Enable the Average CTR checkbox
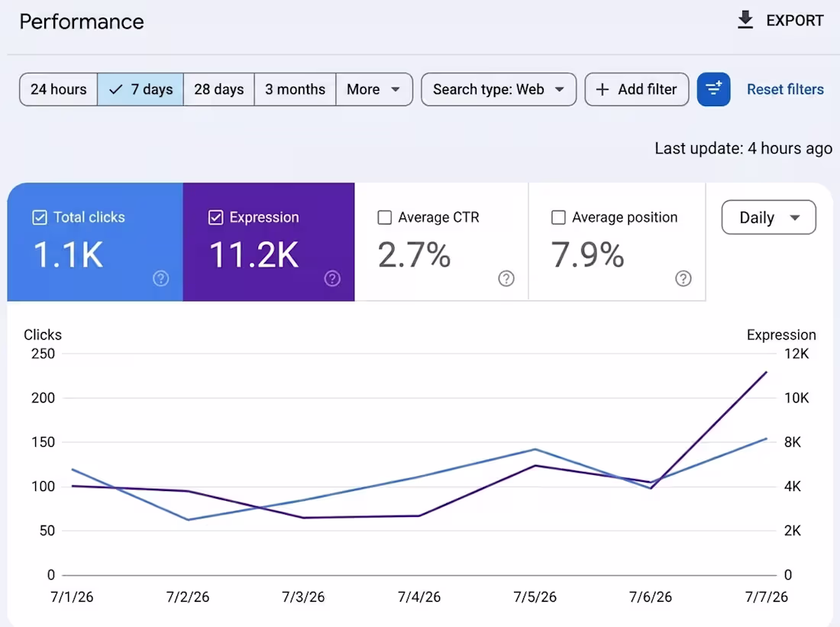Viewport: 840px width, 627px height. (x=385, y=217)
